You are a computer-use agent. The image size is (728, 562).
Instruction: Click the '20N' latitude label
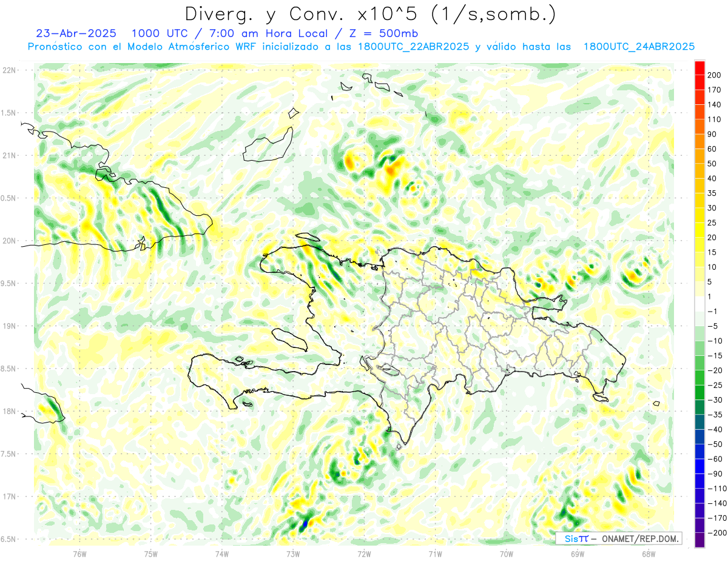tap(8, 241)
